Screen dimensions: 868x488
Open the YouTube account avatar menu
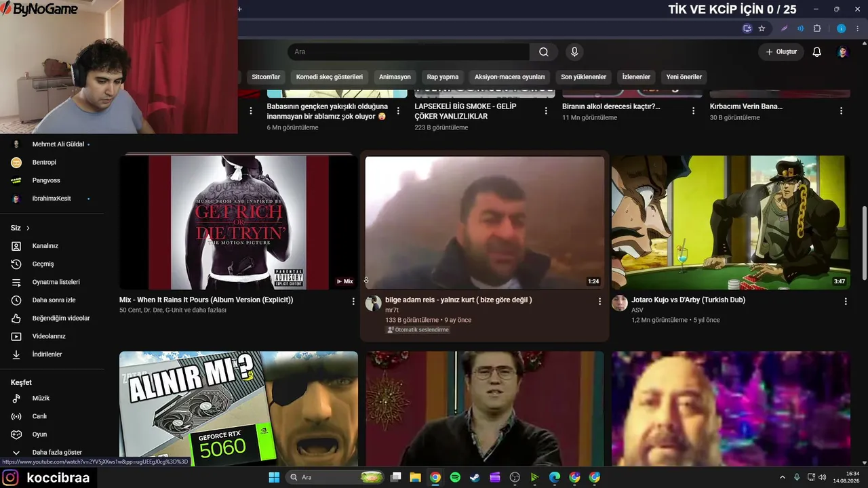[x=843, y=52]
